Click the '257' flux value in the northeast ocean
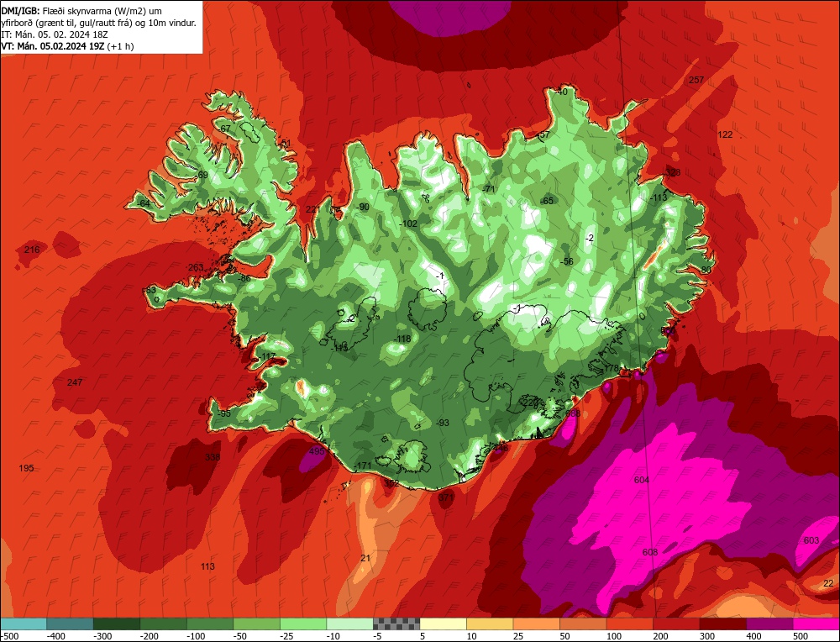This screenshot has height=642, width=840. [696, 80]
